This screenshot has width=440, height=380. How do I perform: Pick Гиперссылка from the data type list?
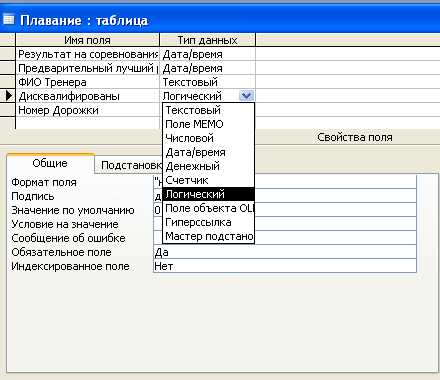[208, 222]
